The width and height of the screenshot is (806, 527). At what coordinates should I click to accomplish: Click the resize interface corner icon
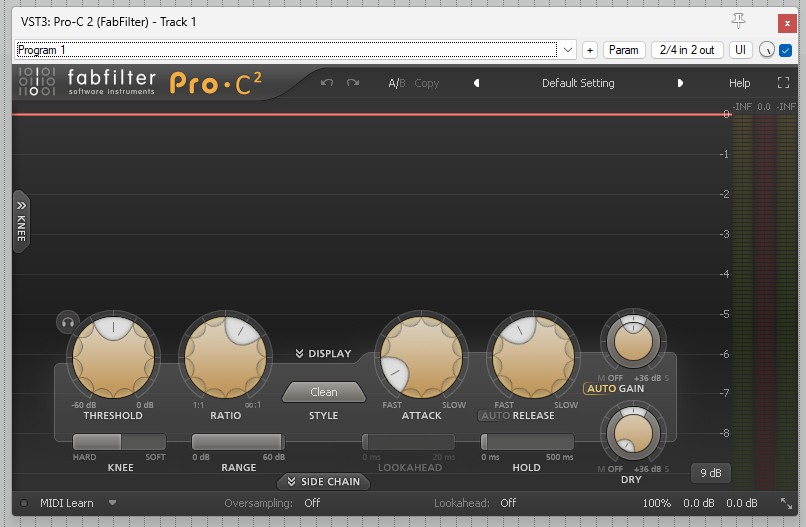point(786,503)
